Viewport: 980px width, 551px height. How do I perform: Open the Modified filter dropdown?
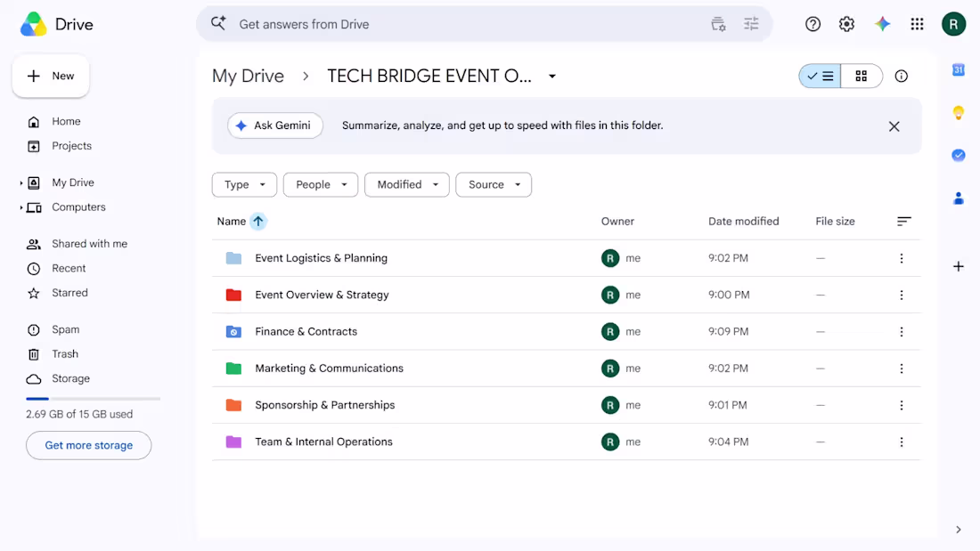pyautogui.click(x=407, y=185)
